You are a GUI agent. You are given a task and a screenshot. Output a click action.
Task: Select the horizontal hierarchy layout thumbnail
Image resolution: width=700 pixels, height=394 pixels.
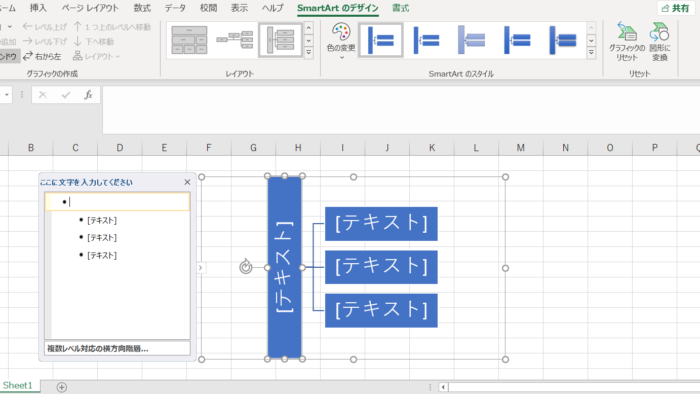(x=234, y=40)
